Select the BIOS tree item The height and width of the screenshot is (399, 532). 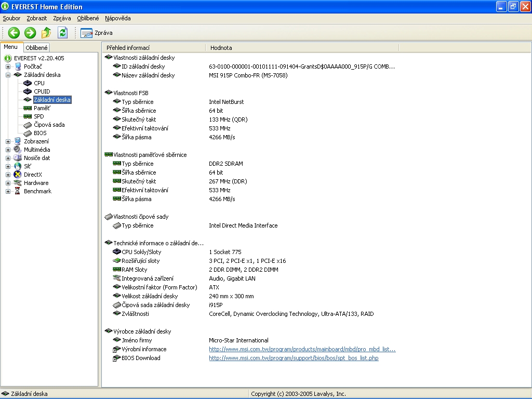tap(40, 133)
